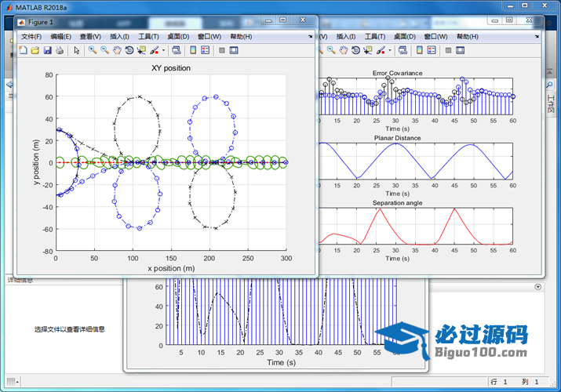561x392 pixels.
Task: Insert legend in the Error Covariance figure window
Action: pos(432,50)
